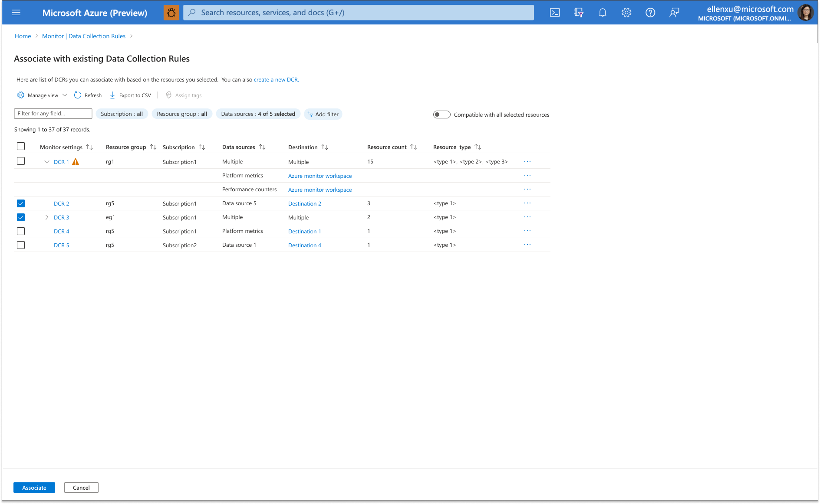Open the Destination 2 link
The image size is (820, 504).
305,203
